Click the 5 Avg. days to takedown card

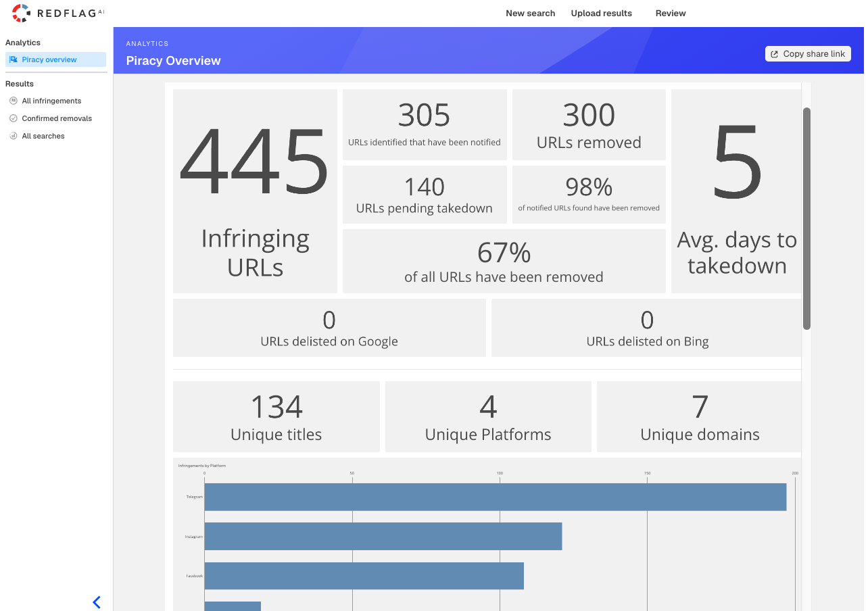[x=736, y=191]
